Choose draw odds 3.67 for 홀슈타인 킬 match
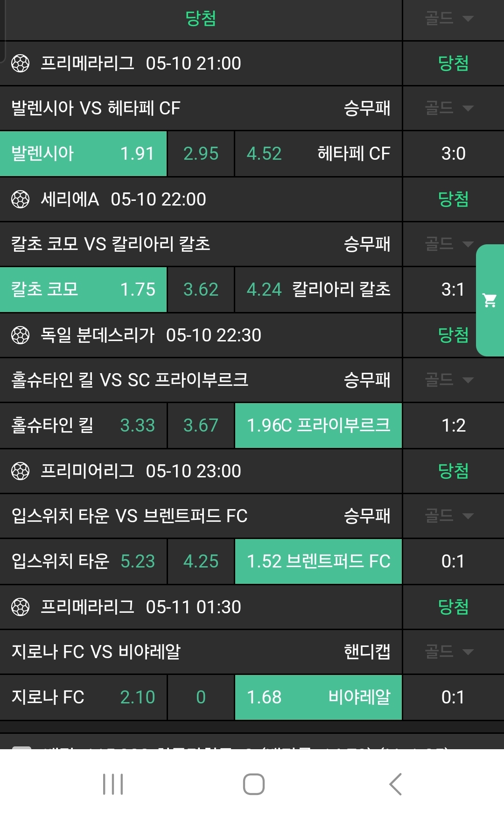The image size is (504, 816). click(201, 426)
